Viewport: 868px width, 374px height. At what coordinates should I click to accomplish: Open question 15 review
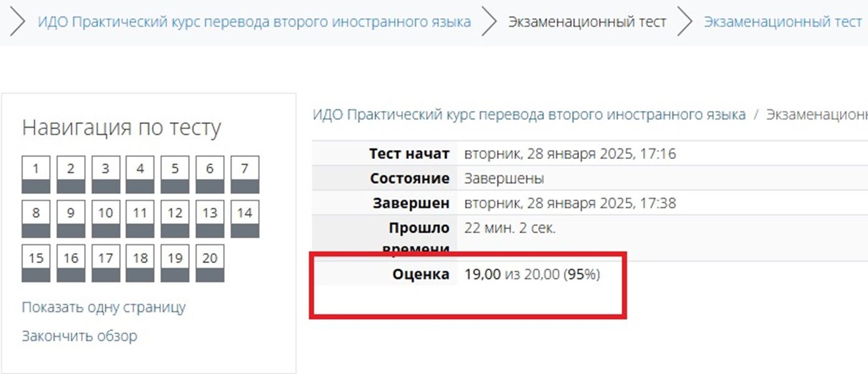tap(36, 264)
